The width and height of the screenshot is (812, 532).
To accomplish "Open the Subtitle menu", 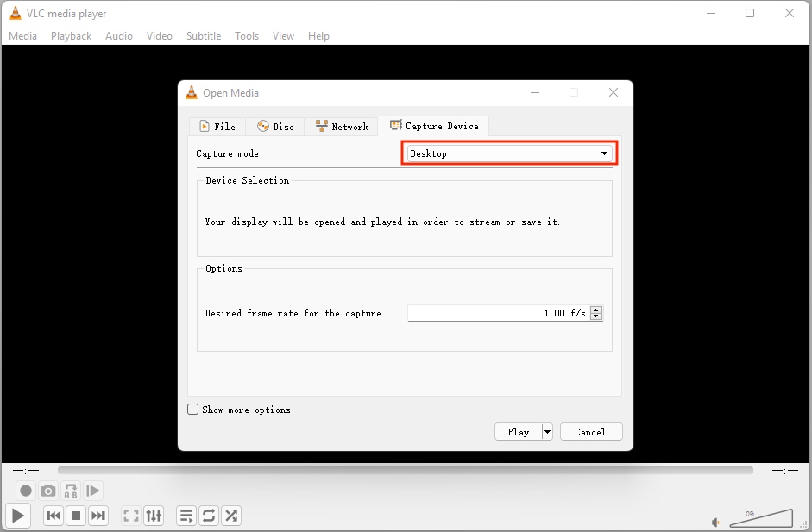I will (204, 36).
